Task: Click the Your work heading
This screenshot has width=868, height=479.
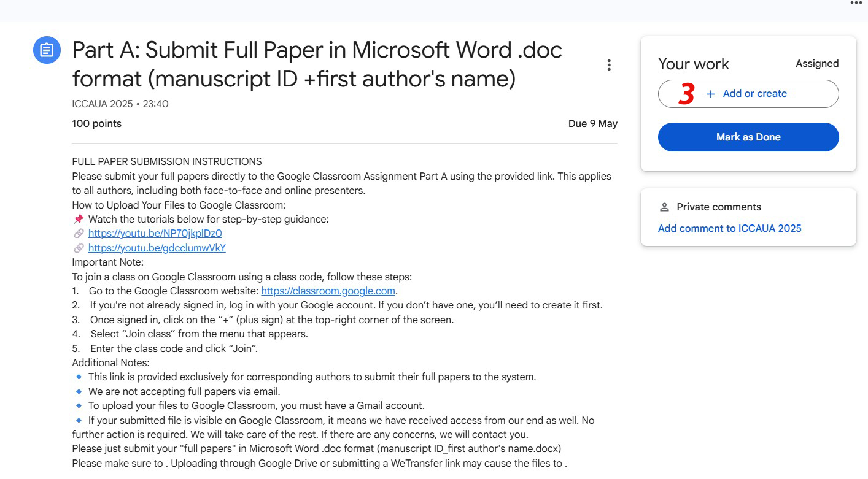Action: pyautogui.click(x=693, y=64)
